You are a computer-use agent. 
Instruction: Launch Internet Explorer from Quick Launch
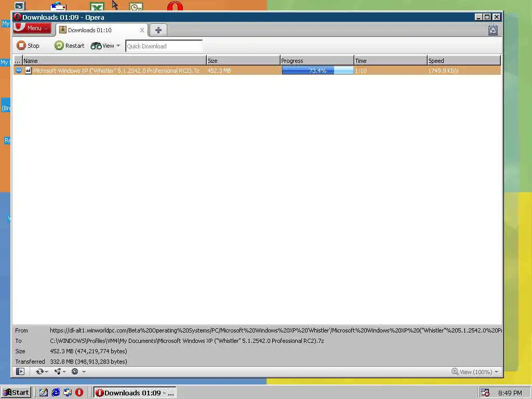click(56, 393)
